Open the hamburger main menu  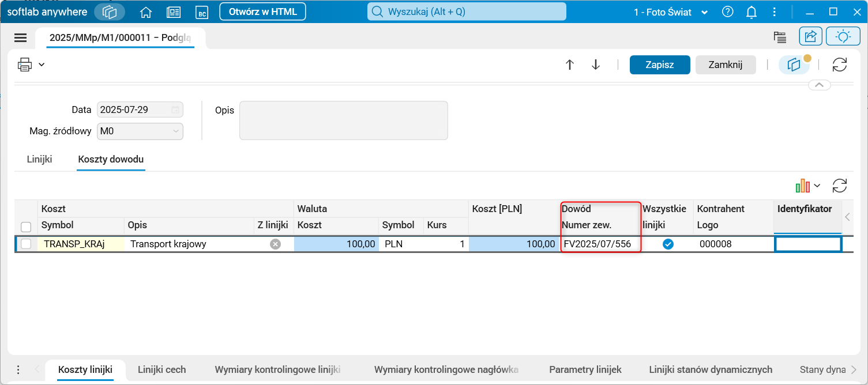coord(21,37)
